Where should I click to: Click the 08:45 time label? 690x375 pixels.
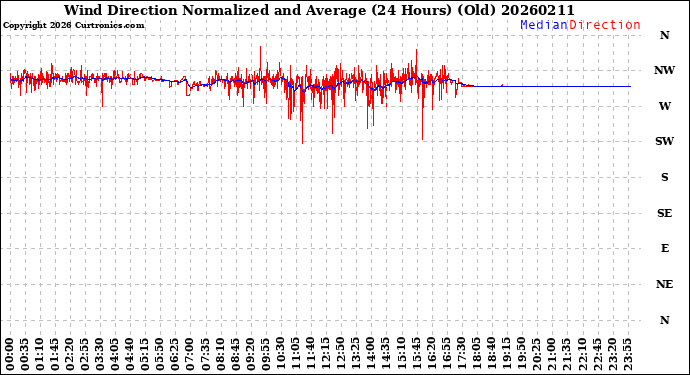coord(235,355)
